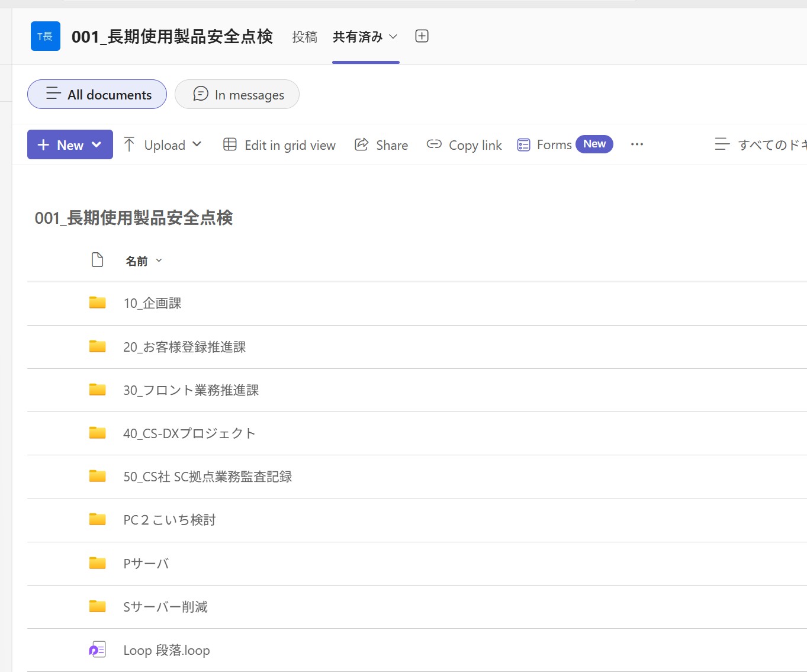Click folder icon for 40_CS-DXプロジェクト
Image resolution: width=807 pixels, height=672 pixels.
(x=97, y=433)
